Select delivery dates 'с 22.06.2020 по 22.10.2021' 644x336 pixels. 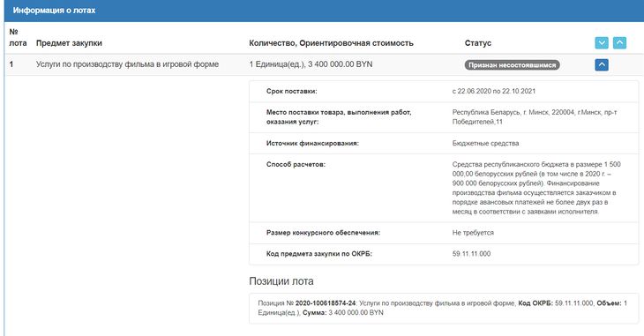point(494,91)
